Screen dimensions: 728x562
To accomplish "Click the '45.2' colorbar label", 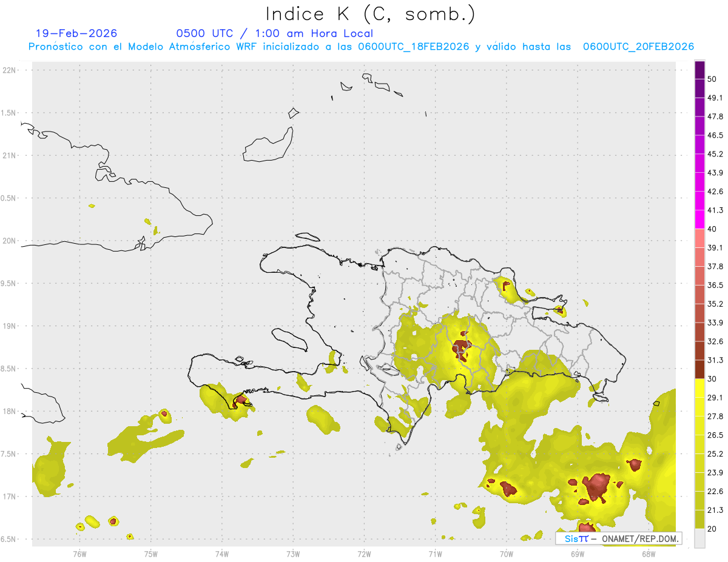I will pyautogui.click(x=715, y=154).
